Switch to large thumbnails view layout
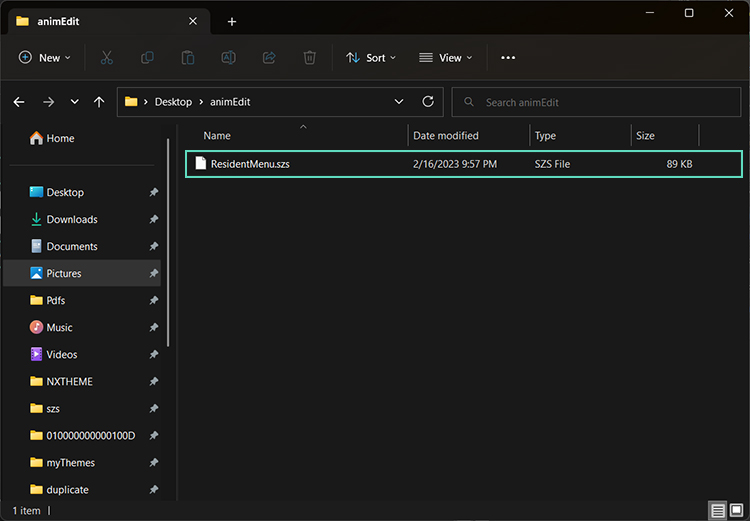The width and height of the screenshot is (750, 521). pos(737,511)
